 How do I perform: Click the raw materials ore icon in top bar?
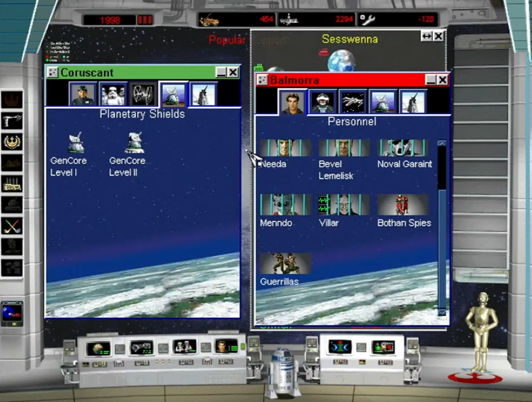click(x=209, y=20)
